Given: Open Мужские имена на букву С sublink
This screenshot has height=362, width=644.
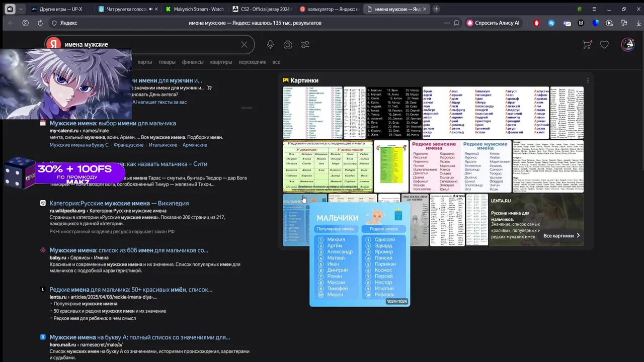Looking at the screenshot, I should point(79,145).
